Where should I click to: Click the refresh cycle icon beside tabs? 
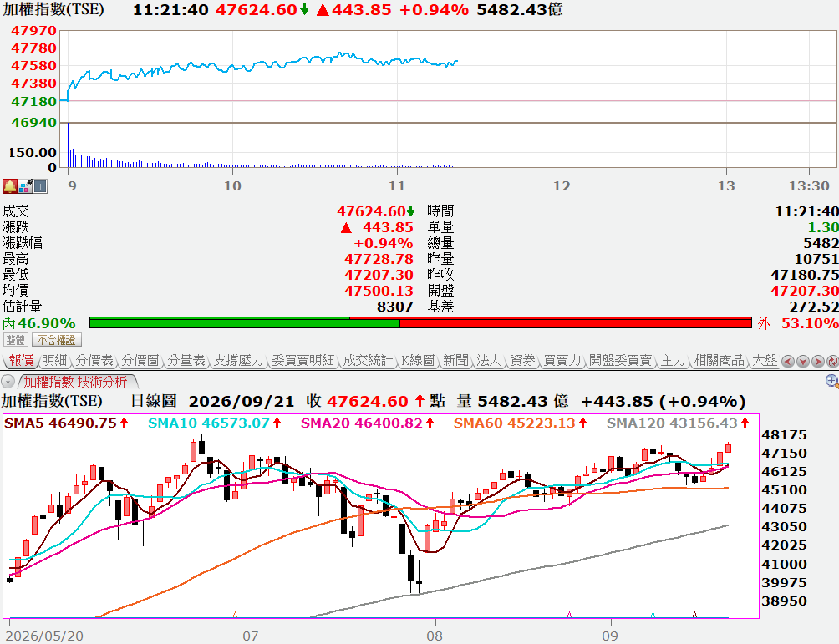point(832,362)
